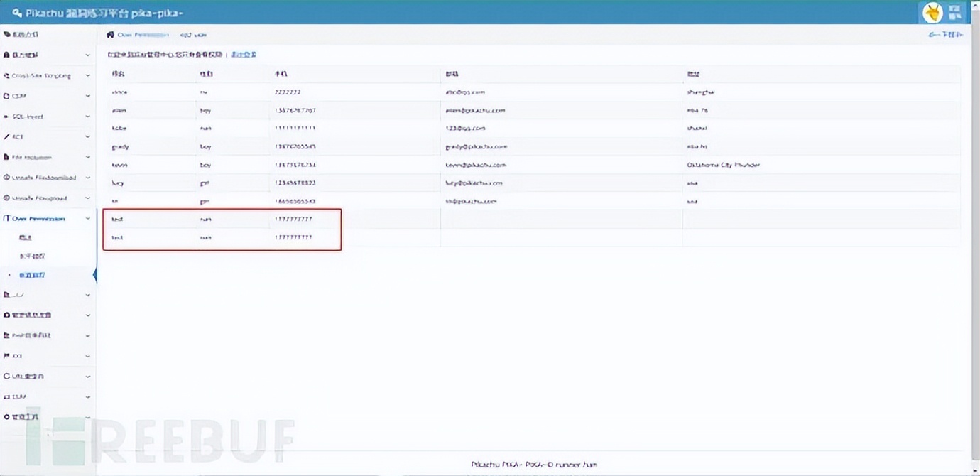The image size is (980, 476).
Task: Expand the Cross-Site Scripting chevron
Action: tap(88, 75)
